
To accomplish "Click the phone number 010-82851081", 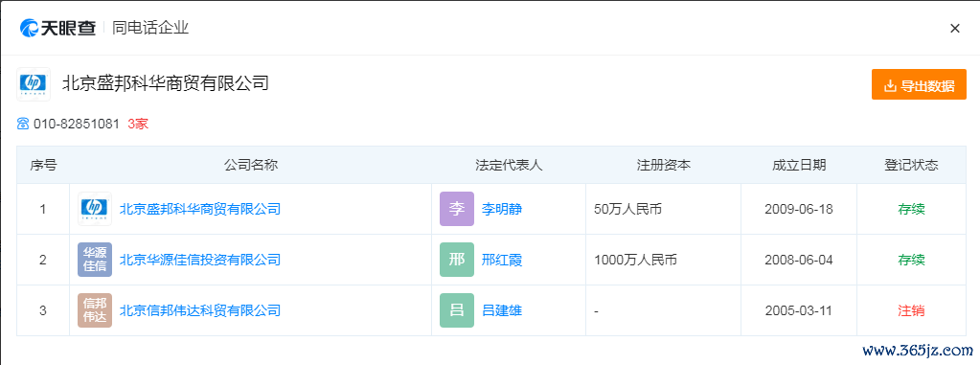I will click(77, 124).
